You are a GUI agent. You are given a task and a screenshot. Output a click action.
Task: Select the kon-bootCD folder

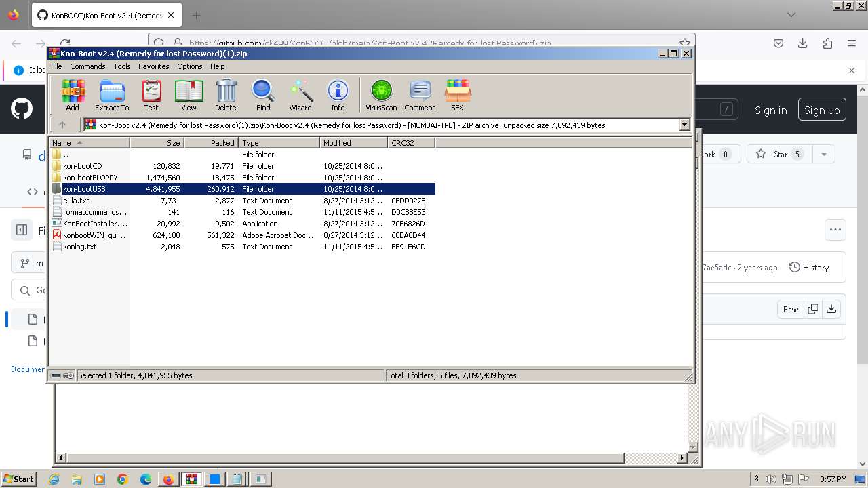[x=242, y=166]
